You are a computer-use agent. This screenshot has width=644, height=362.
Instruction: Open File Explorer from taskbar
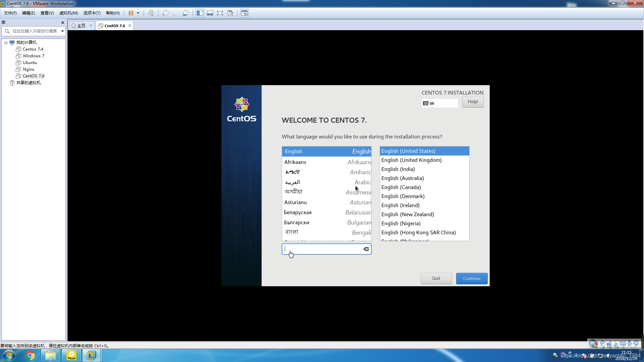[51, 355]
